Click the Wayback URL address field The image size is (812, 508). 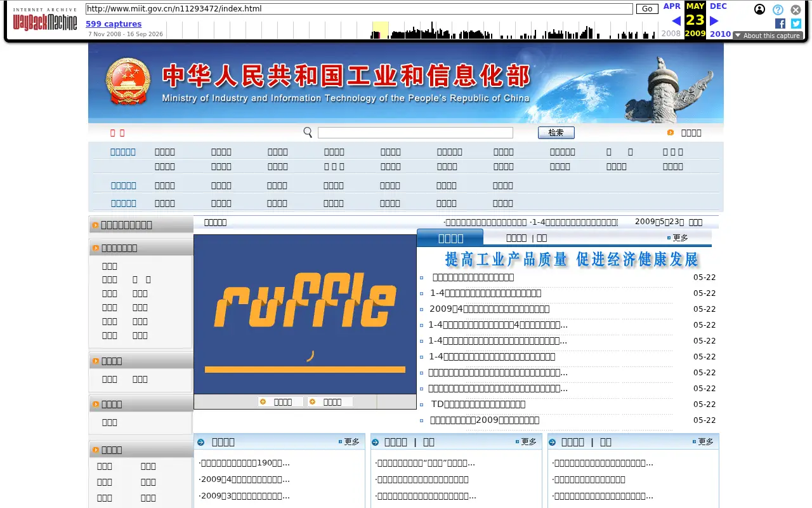coord(359,9)
